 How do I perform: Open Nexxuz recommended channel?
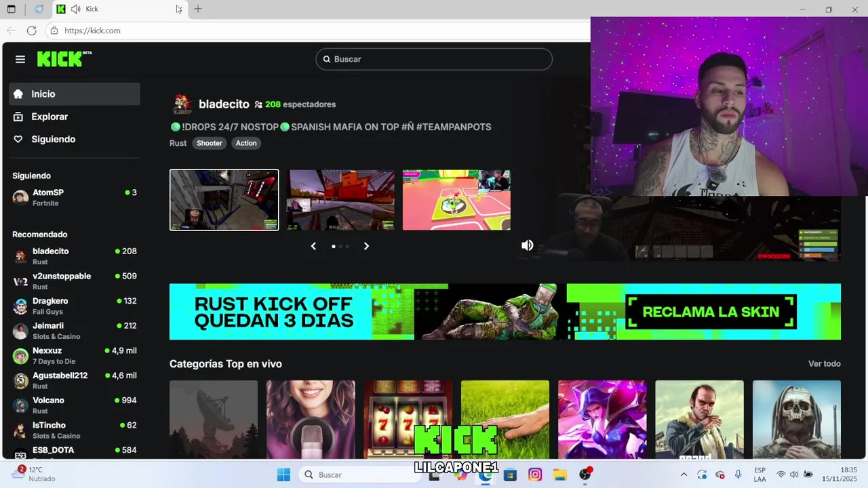[75, 356]
